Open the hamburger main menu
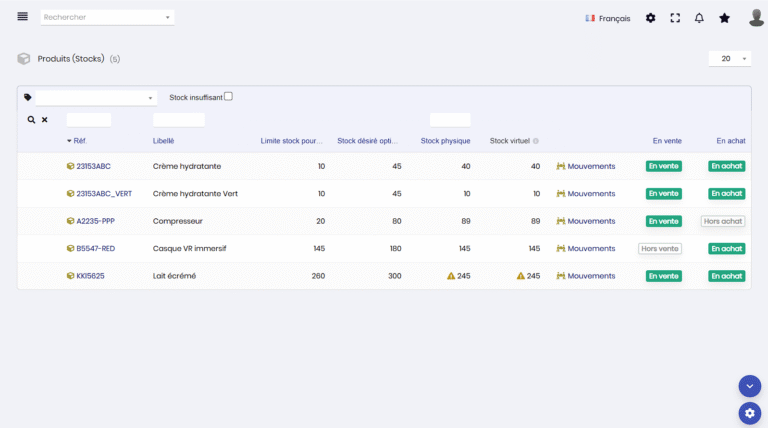The height and width of the screenshot is (428, 768). (22, 17)
